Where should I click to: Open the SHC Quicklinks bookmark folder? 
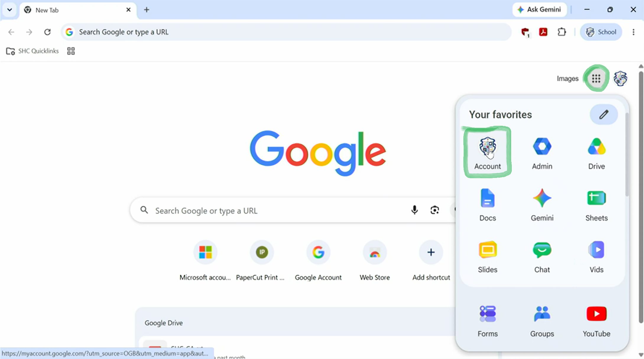coord(33,51)
